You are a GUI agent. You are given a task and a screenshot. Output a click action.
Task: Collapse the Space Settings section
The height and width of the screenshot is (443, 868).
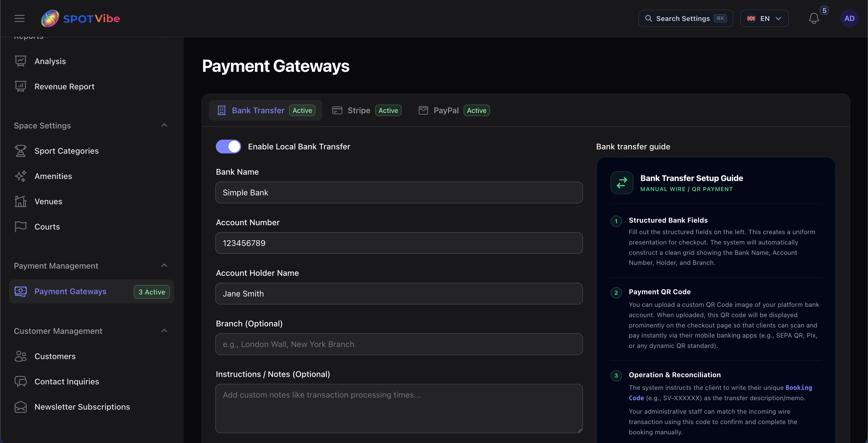pyautogui.click(x=164, y=126)
